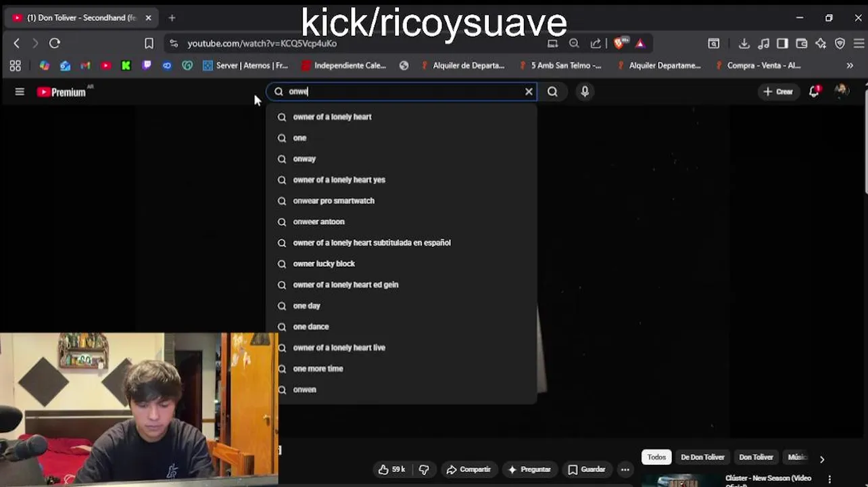Dislike the video with thumbs down
868x487 pixels.
tap(424, 469)
